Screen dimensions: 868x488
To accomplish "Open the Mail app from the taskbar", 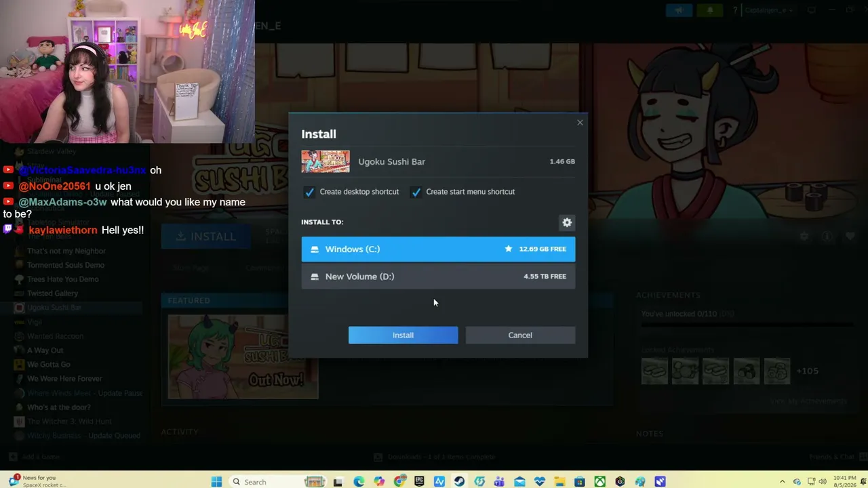I will (x=519, y=482).
